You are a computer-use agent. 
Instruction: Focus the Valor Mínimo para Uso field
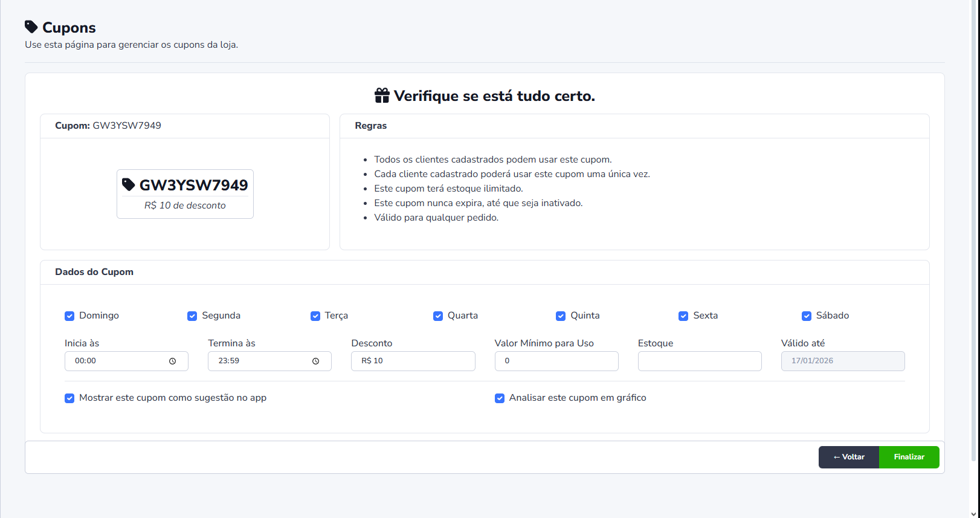click(x=556, y=361)
